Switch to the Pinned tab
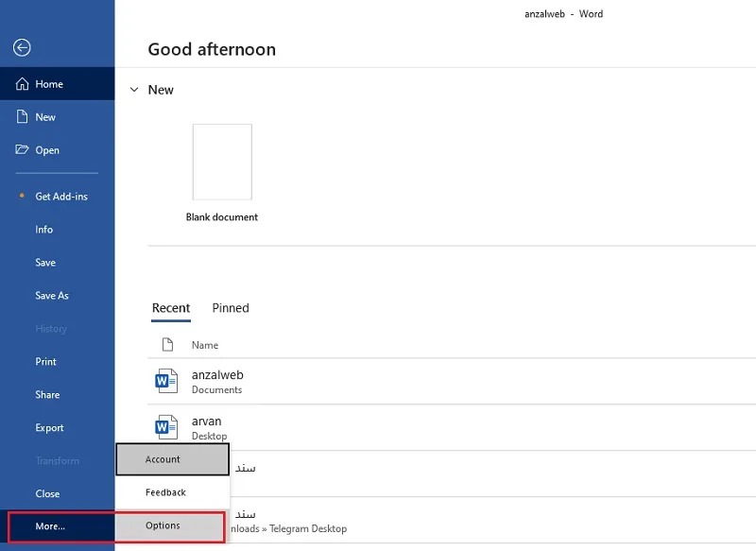756x551 pixels. [x=231, y=308]
